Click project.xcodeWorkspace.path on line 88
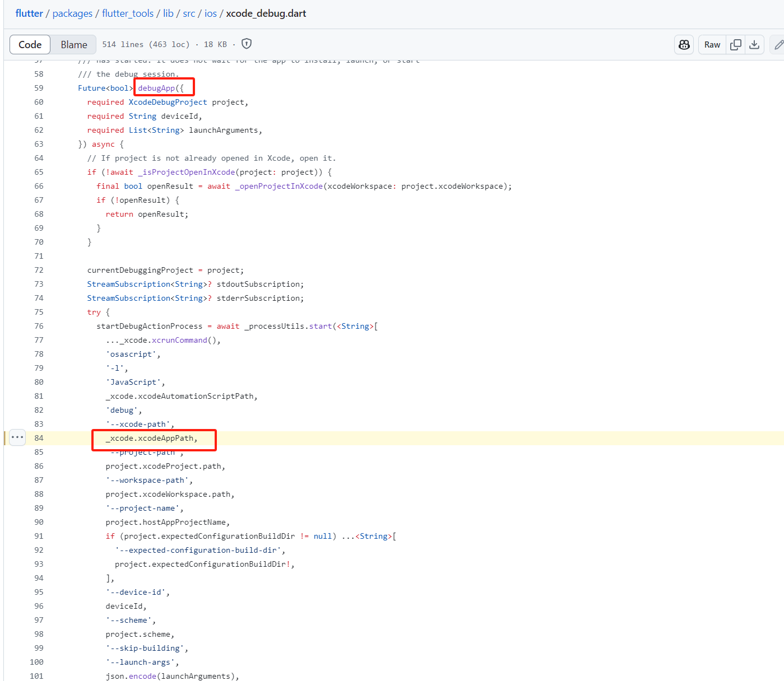Viewport: 784px width, 681px height. pyautogui.click(x=168, y=494)
